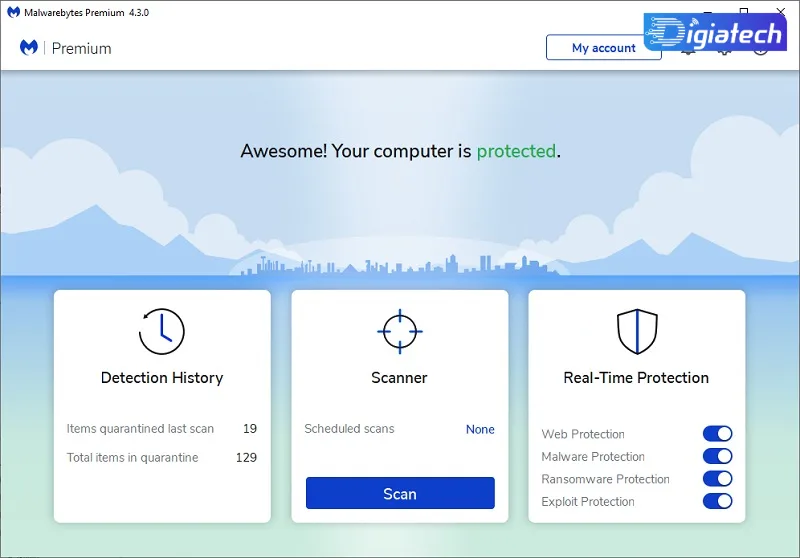Turn off Exploit Protection switch
Screen dimensions: 800x558
[717, 501]
